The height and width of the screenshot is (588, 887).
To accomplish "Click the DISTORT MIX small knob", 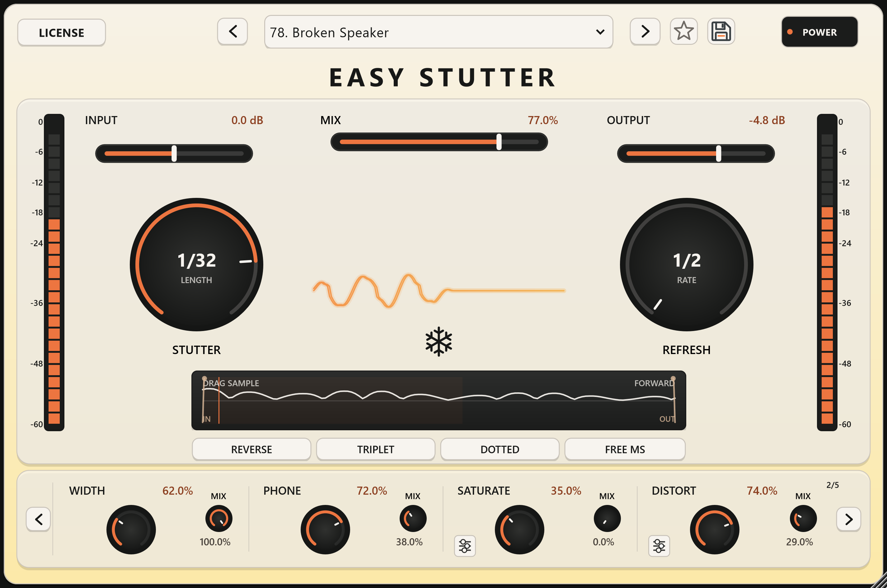I will [803, 519].
